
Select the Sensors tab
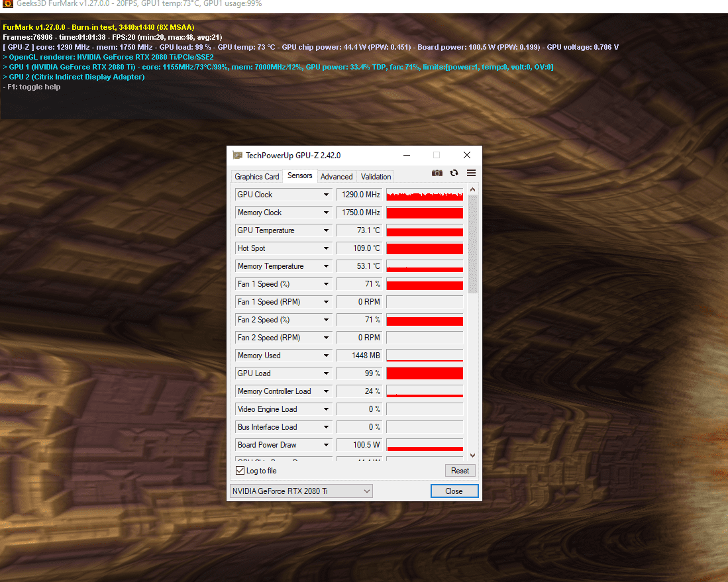[x=300, y=175]
